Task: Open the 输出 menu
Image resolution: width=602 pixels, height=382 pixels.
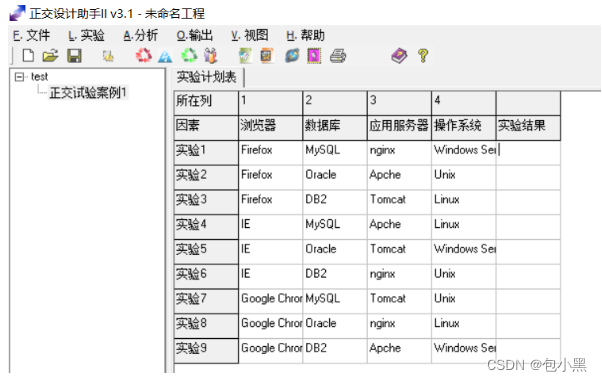Action: point(195,35)
